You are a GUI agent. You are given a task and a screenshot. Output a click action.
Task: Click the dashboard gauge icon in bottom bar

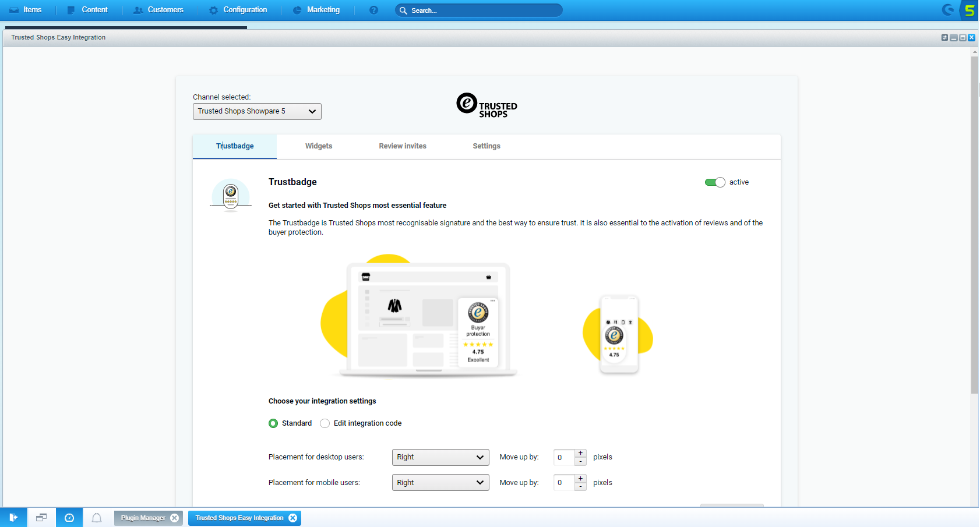coord(69,518)
